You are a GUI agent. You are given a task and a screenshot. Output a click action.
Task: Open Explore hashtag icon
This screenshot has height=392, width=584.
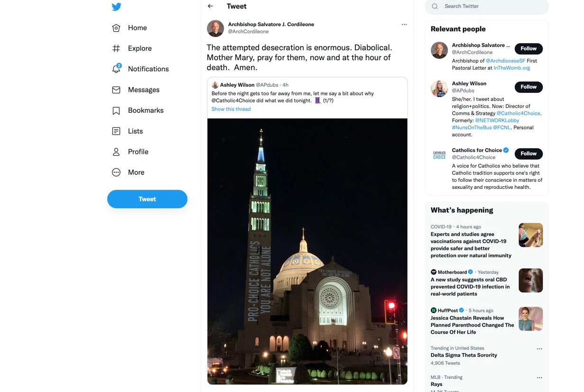(116, 48)
